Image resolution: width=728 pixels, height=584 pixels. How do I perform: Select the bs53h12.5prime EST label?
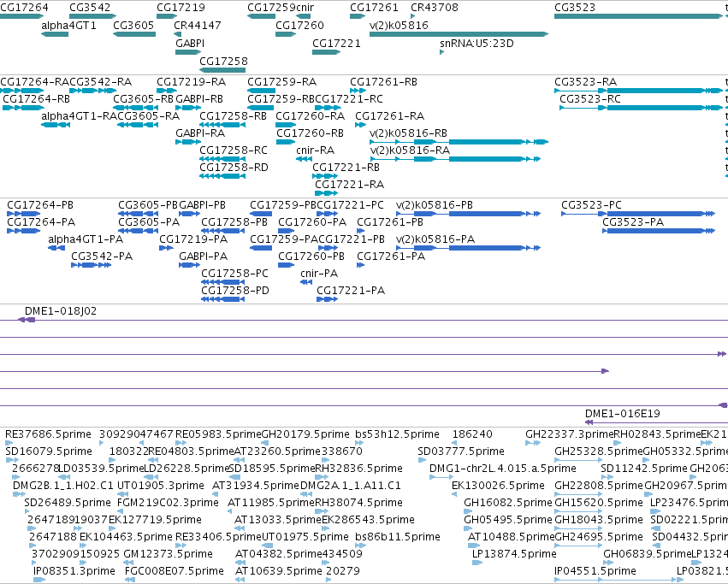398,434
